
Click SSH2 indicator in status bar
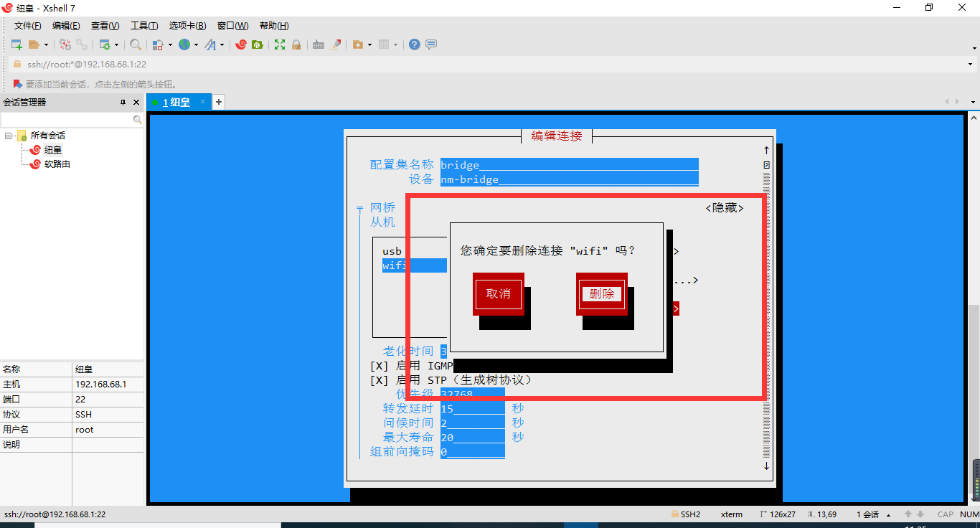[686, 514]
